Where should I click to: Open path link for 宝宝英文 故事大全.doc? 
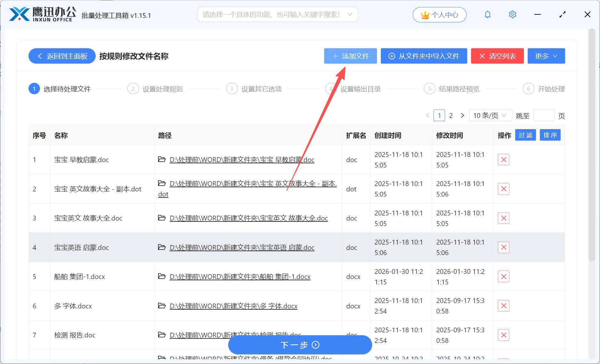coord(249,218)
